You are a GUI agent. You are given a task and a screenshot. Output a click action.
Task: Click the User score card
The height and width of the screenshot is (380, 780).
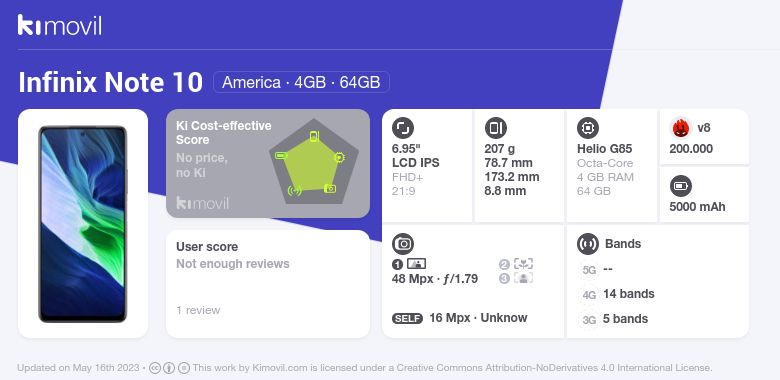click(x=268, y=284)
